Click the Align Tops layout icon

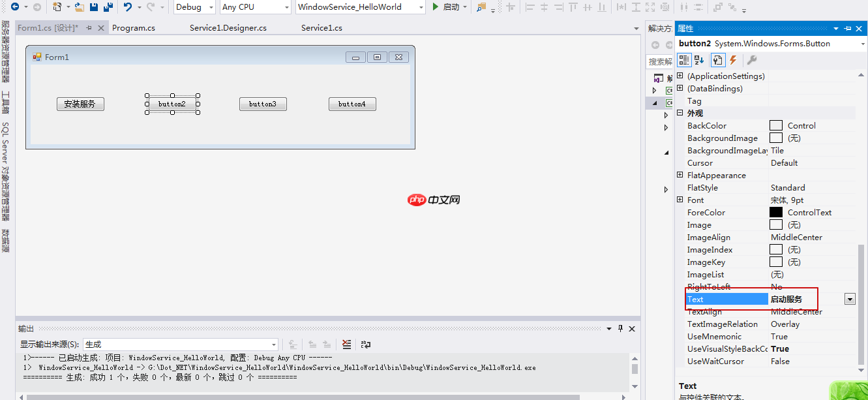573,7
